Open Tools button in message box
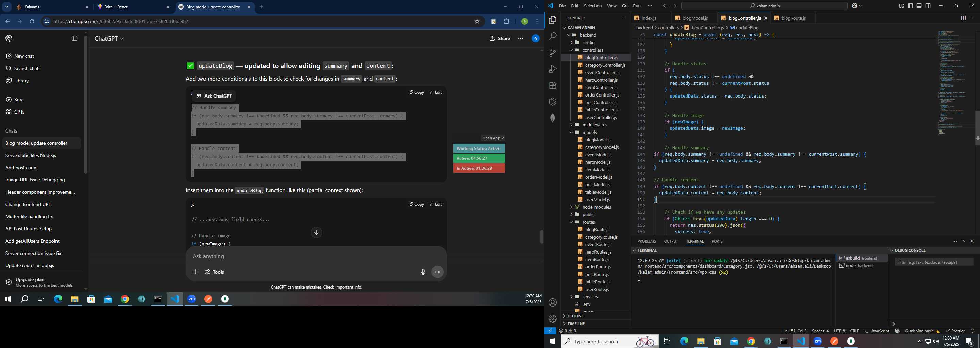The width and height of the screenshot is (980, 348). click(x=215, y=272)
